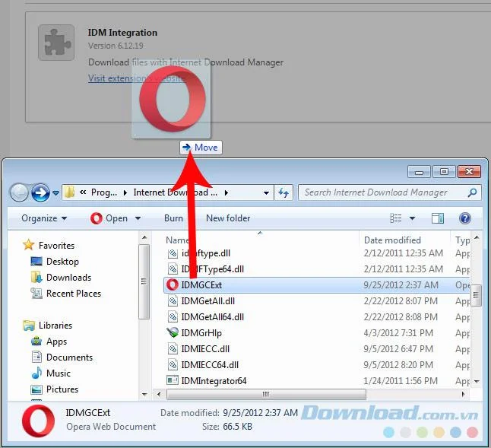The width and height of the screenshot is (491, 448).
Task: Expand the arrow after Prog... breadcrumb
Action: [x=125, y=192]
